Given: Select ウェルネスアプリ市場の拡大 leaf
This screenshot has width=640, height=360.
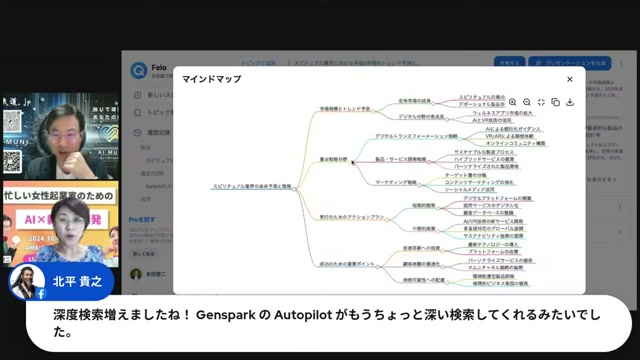Looking at the screenshot, I should coord(502,113).
